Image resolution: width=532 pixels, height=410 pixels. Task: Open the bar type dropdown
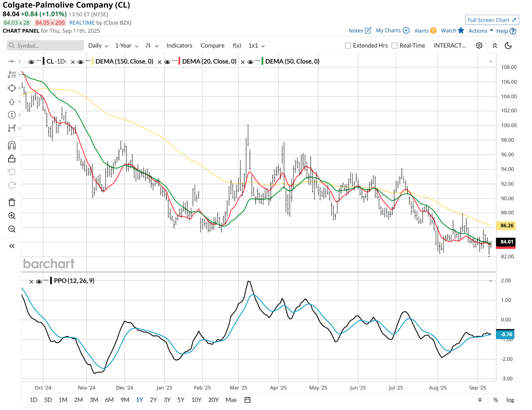[152, 46]
